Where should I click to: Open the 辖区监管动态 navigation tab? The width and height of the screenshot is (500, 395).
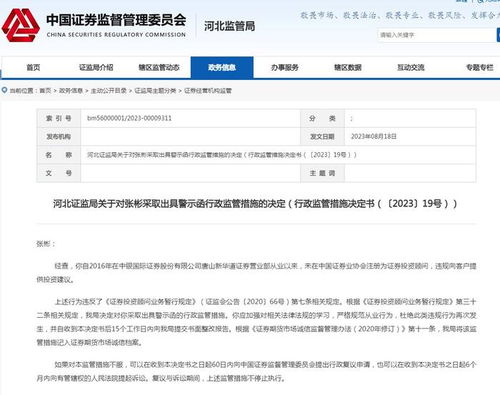[159, 68]
